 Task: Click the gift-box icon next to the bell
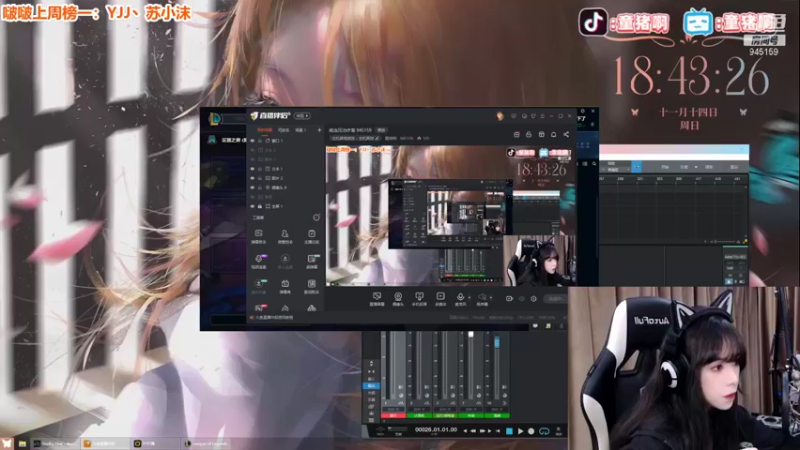(541, 134)
